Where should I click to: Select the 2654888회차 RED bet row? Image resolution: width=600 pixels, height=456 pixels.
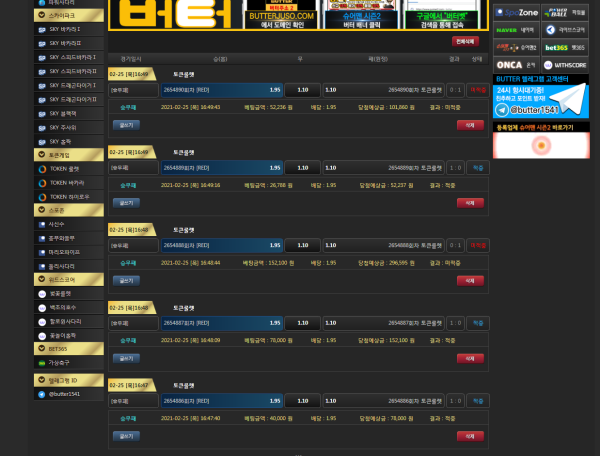click(220, 245)
